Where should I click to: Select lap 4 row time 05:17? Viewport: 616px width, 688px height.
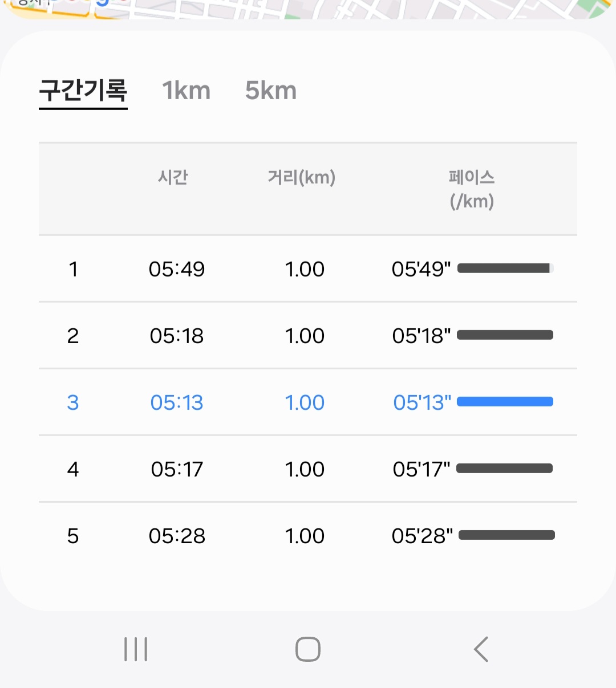tap(177, 469)
